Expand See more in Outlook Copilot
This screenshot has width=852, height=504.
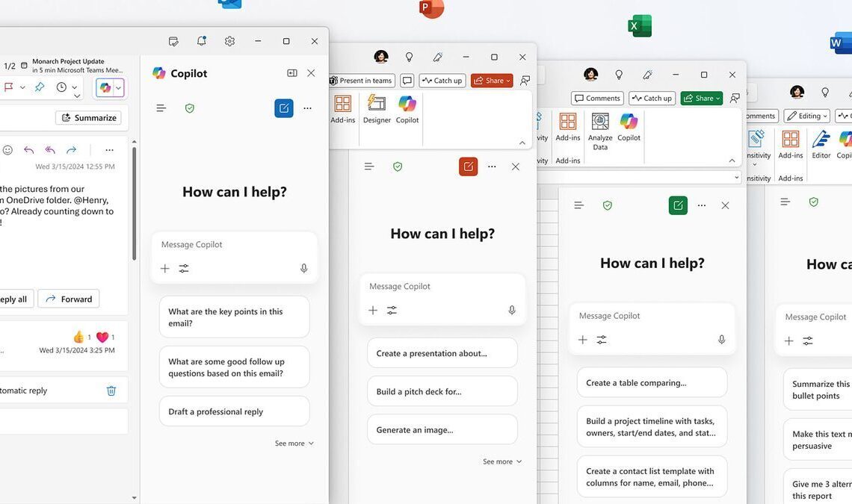[294, 444]
